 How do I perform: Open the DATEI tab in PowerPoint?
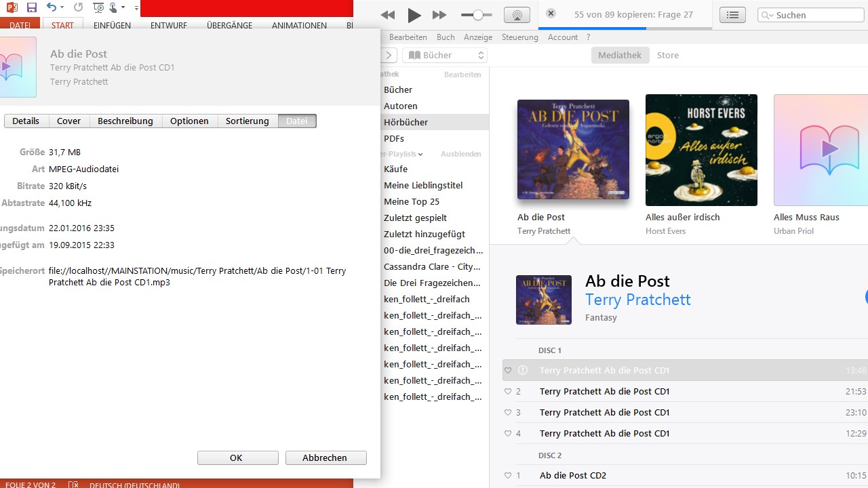point(20,25)
